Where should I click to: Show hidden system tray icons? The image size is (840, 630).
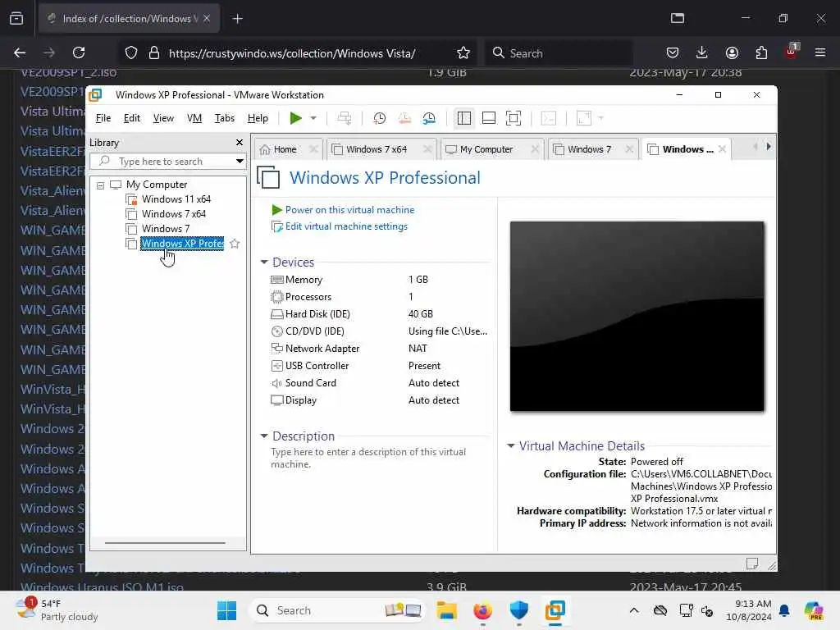(x=634, y=610)
